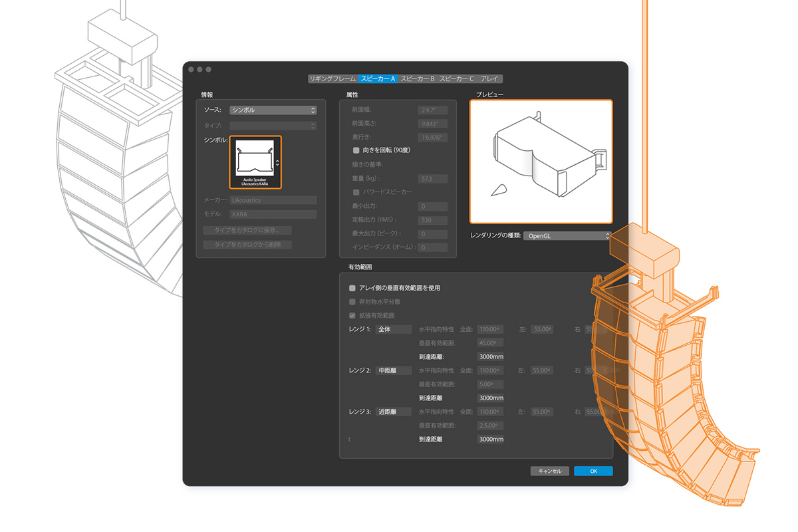Select the スピーカー A tab
The image size is (798, 532).
click(x=378, y=78)
